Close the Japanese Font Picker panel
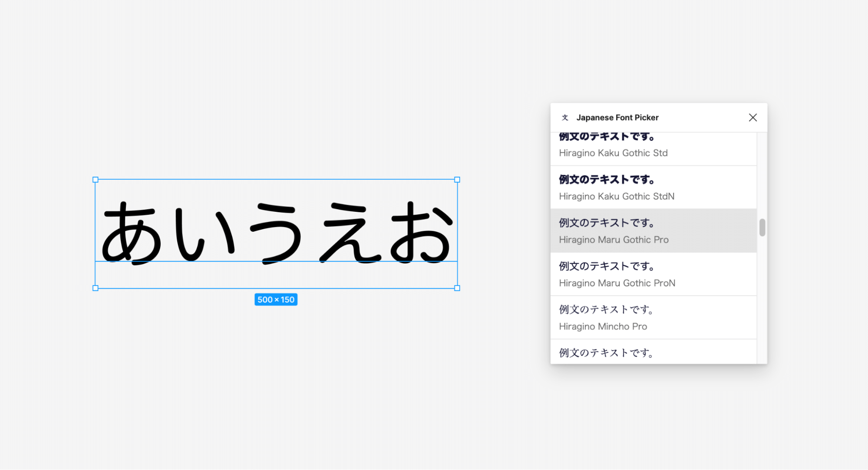 tap(752, 118)
